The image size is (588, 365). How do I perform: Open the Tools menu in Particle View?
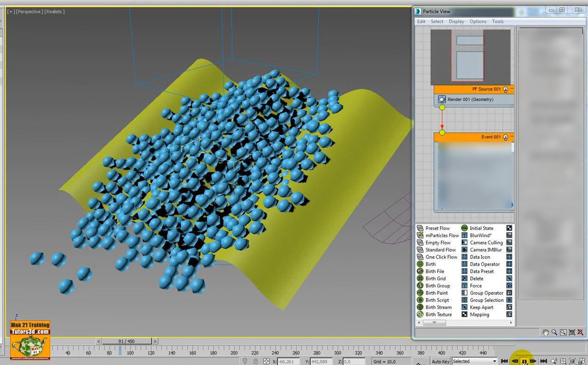[497, 21]
